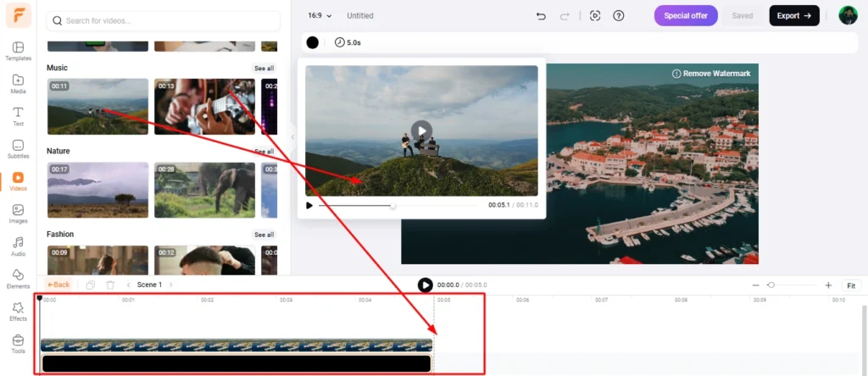
Task: Click the FlexClip logo icon
Action: click(x=19, y=15)
